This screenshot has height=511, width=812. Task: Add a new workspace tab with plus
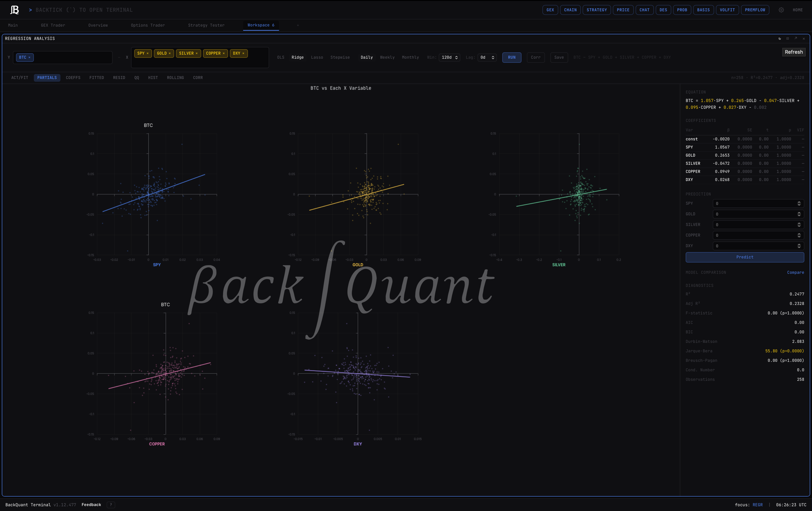click(298, 25)
